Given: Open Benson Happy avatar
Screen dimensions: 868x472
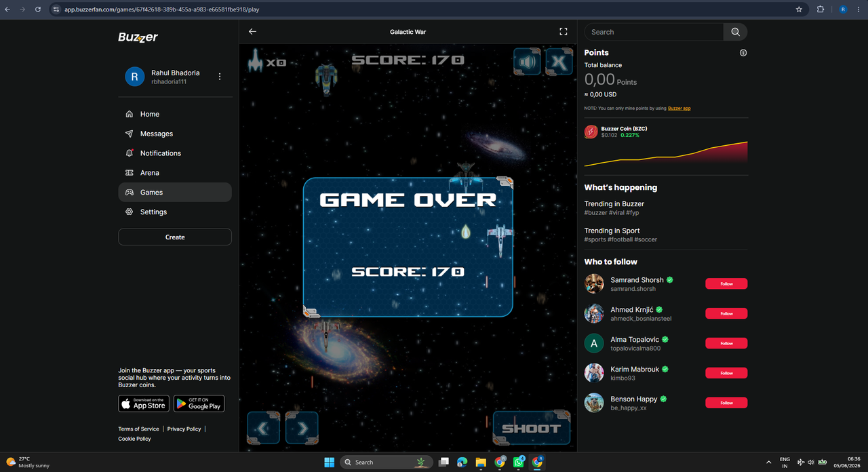Looking at the screenshot, I should 594,403.
